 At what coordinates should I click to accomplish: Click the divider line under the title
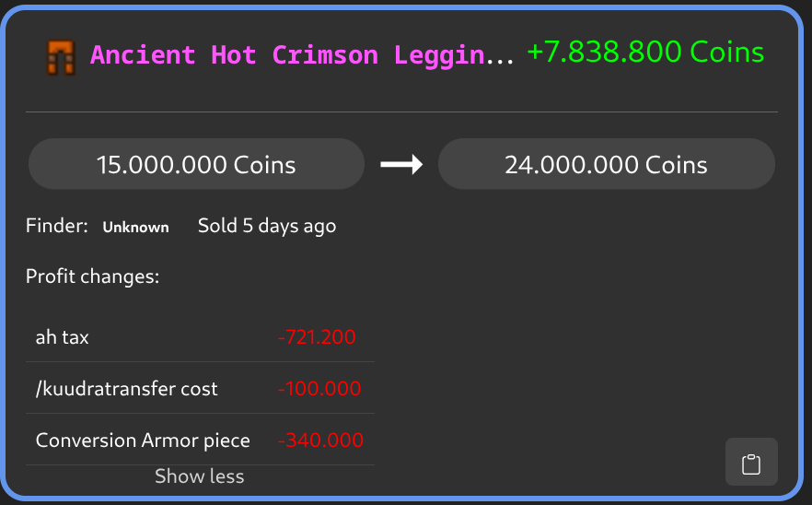[401, 112]
